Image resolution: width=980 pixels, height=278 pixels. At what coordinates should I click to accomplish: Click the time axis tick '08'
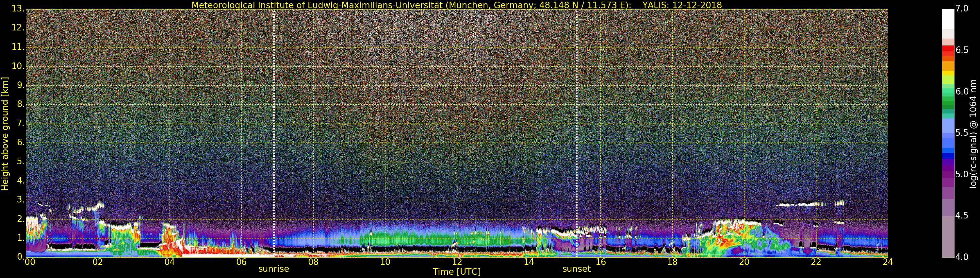tap(313, 262)
